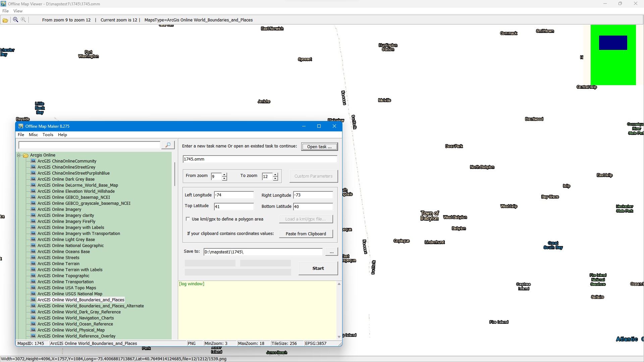Click the browse (...) button for Save to

click(x=331, y=252)
